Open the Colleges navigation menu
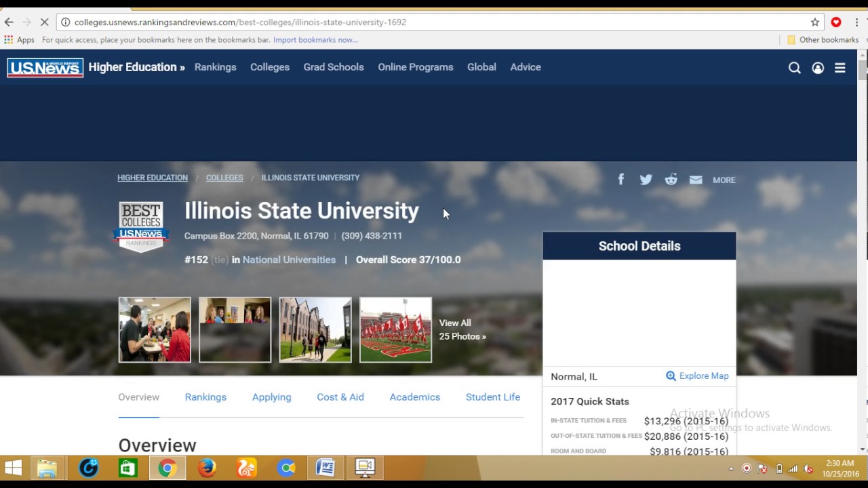The width and height of the screenshot is (868, 488). 270,67
